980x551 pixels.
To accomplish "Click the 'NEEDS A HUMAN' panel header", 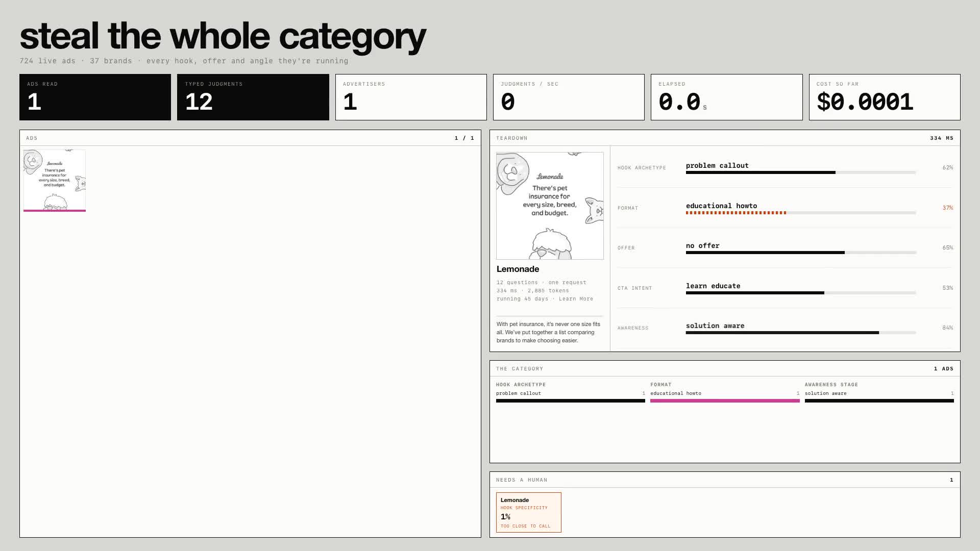I will tap(522, 480).
